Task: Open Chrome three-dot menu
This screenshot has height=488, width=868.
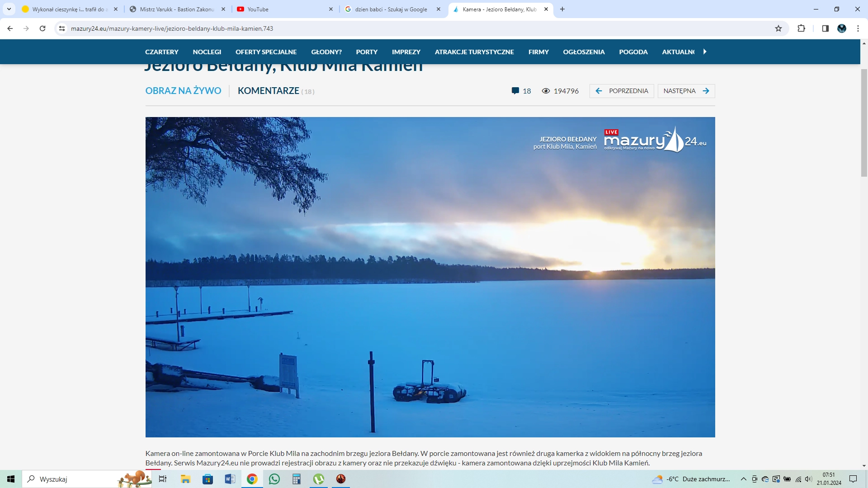Action: (858, 28)
